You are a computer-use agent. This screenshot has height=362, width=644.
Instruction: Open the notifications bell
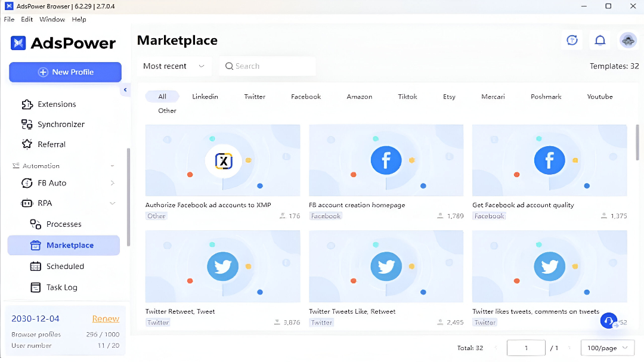600,40
